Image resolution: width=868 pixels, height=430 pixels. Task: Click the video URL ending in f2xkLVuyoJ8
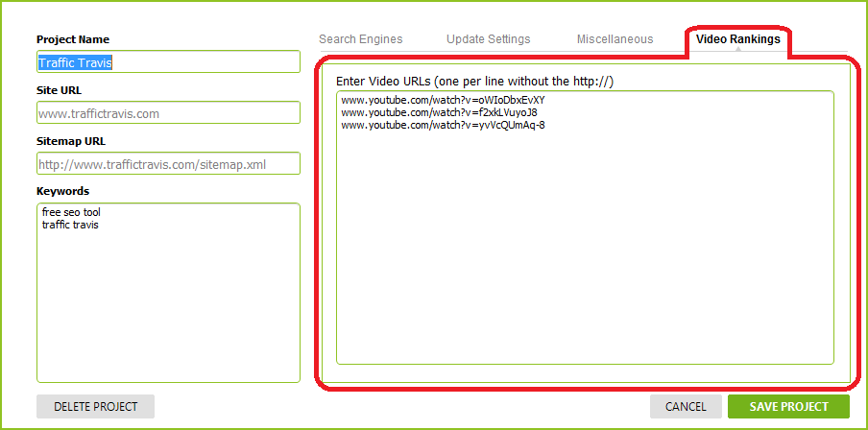pyautogui.click(x=439, y=113)
